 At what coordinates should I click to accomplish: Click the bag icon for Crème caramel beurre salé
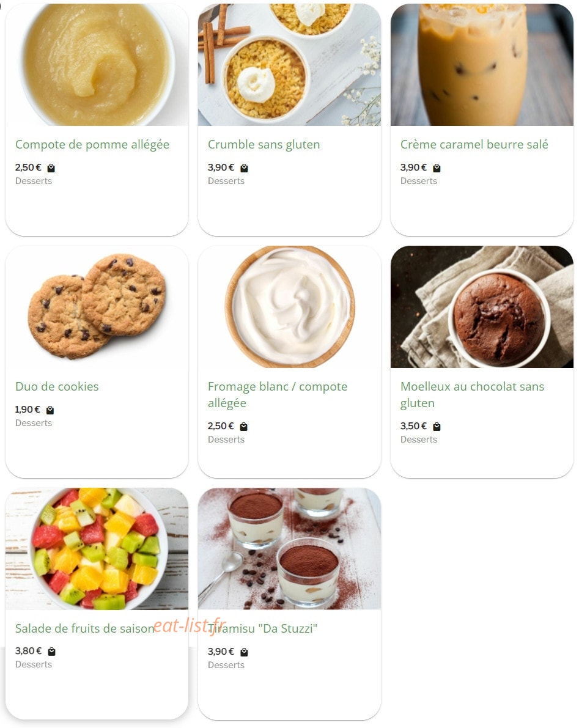pos(437,168)
